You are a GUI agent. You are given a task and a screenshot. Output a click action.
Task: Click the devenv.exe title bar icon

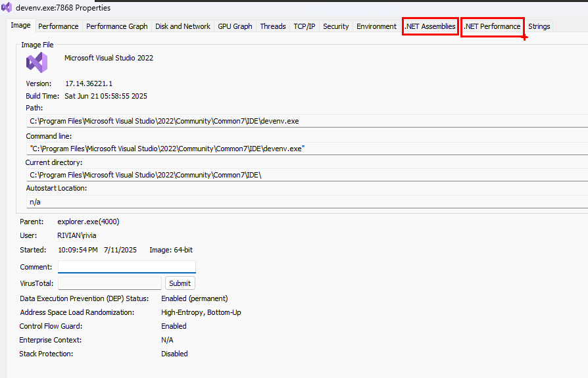7,8
